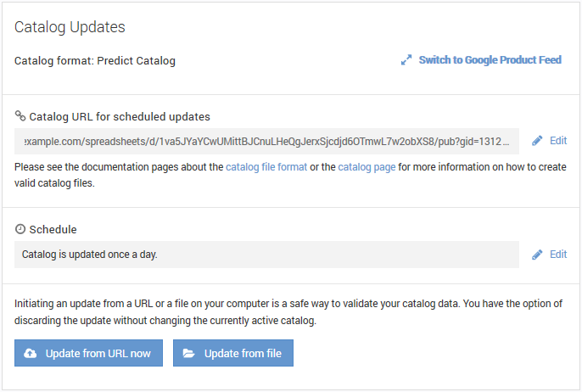Click the chain link icon beside Catalog URL
582x392 pixels.
point(20,116)
